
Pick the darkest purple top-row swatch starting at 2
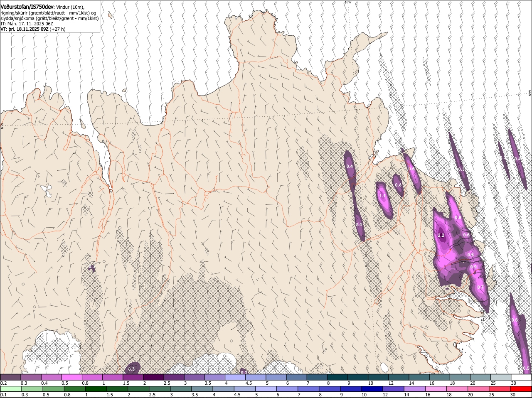tap(153, 377)
